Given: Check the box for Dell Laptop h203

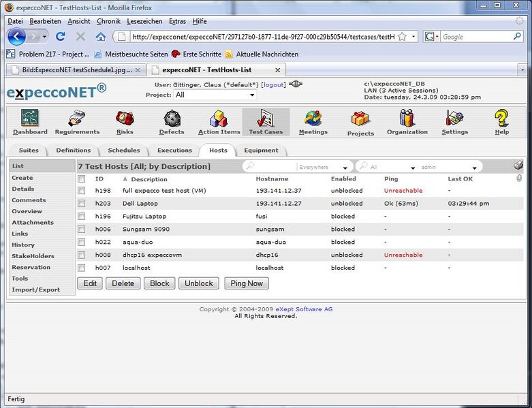Looking at the screenshot, I should 82,204.
